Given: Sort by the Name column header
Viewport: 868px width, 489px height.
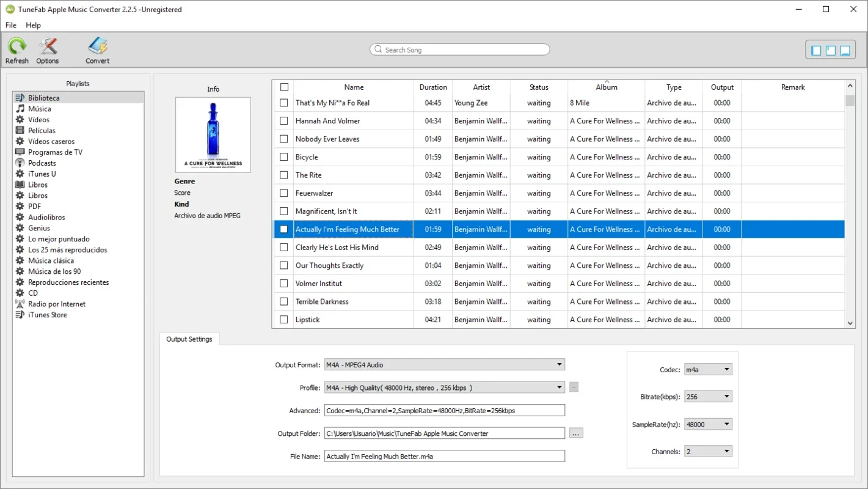Looking at the screenshot, I should [354, 87].
